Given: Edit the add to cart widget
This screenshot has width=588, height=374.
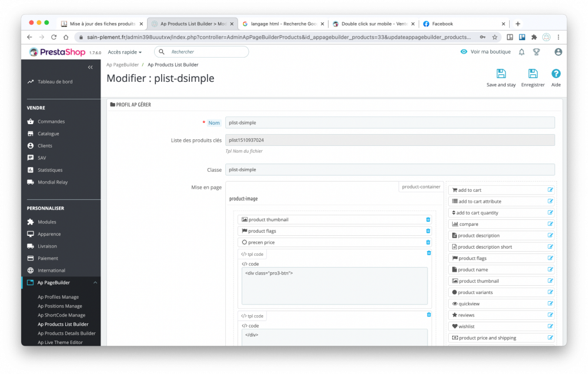Looking at the screenshot, I should (x=550, y=190).
